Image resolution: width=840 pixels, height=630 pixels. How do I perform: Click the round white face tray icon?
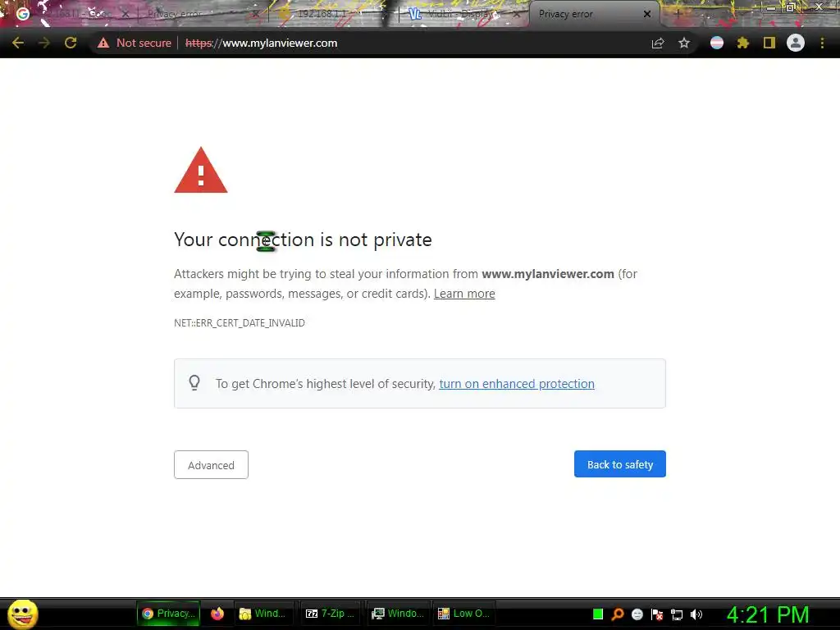637,614
